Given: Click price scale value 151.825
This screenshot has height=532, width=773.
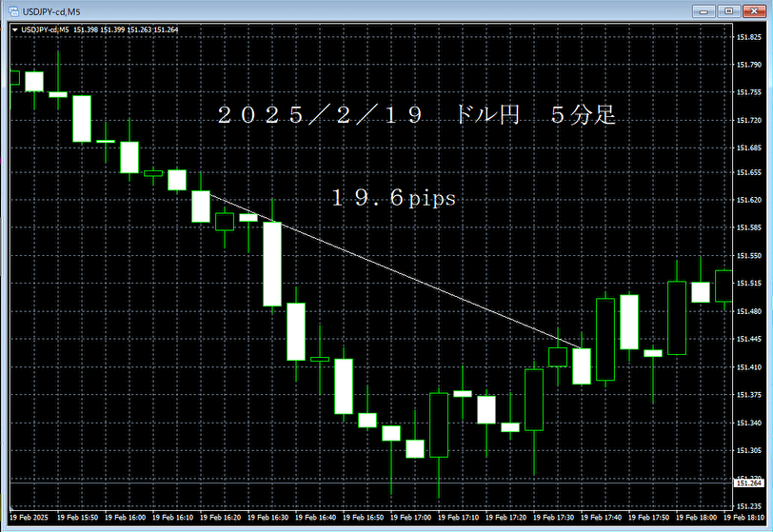Looking at the screenshot, I should (749, 37).
